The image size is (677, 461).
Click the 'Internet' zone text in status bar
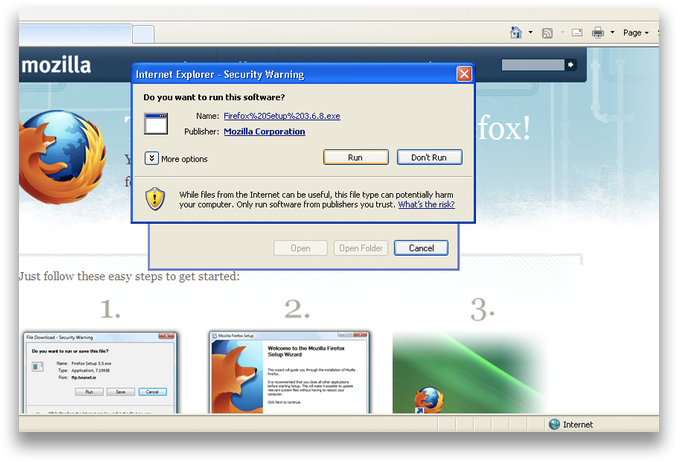click(x=578, y=425)
